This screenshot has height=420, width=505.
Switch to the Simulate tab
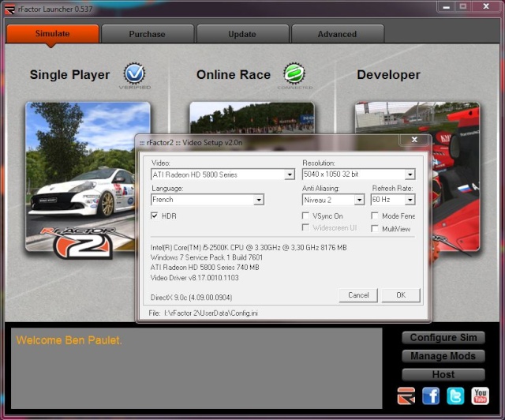53,33
